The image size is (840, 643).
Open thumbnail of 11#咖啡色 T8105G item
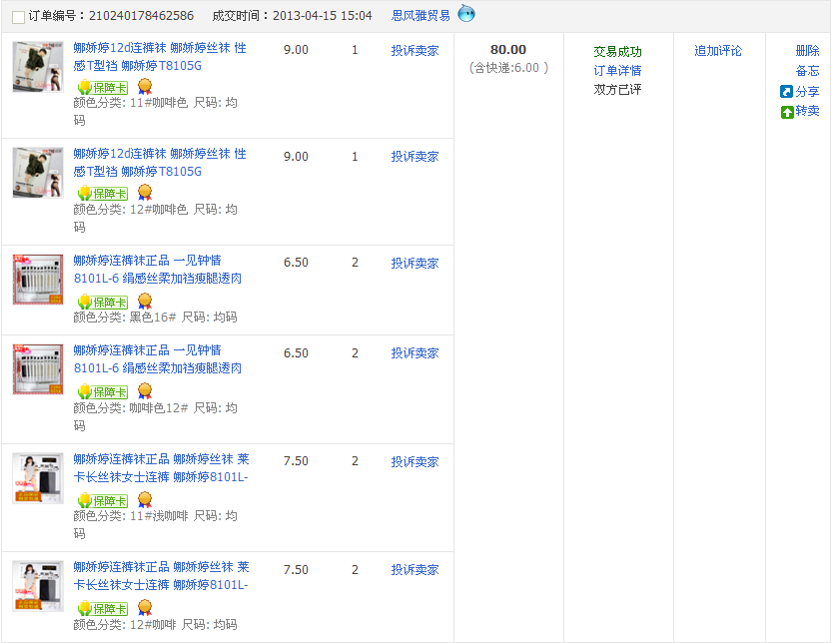tap(38, 67)
